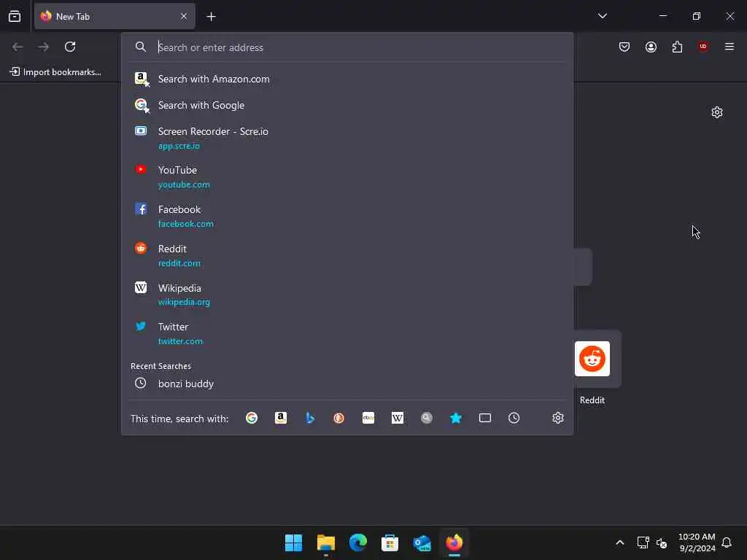Viewport: 747px width, 560px height.
Task: Open the Facebook suggestion
Action: click(347, 216)
